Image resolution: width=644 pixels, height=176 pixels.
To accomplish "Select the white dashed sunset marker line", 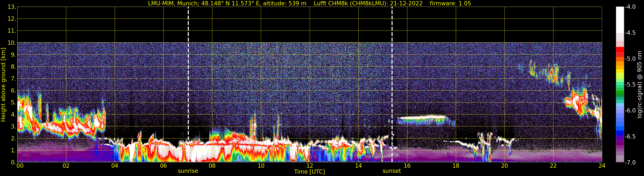I will coord(392,85).
